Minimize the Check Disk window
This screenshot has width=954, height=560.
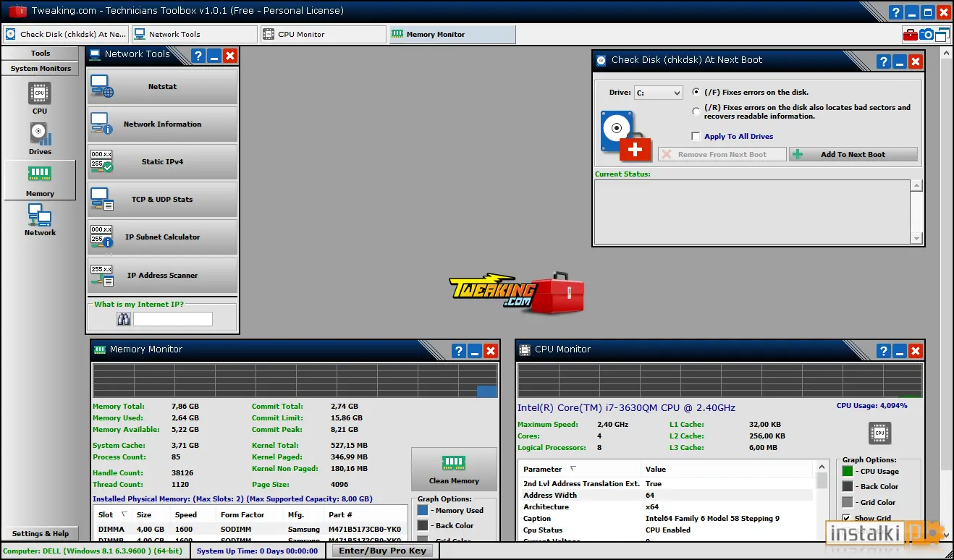pos(900,61)
